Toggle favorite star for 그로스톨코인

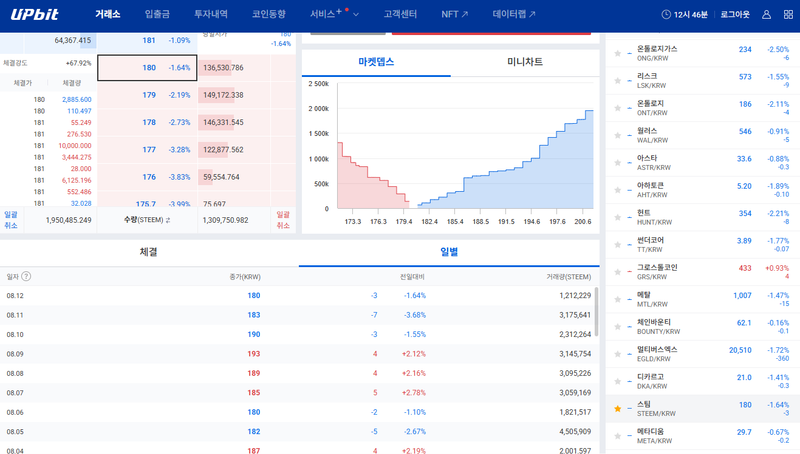[x=617, y=272]
